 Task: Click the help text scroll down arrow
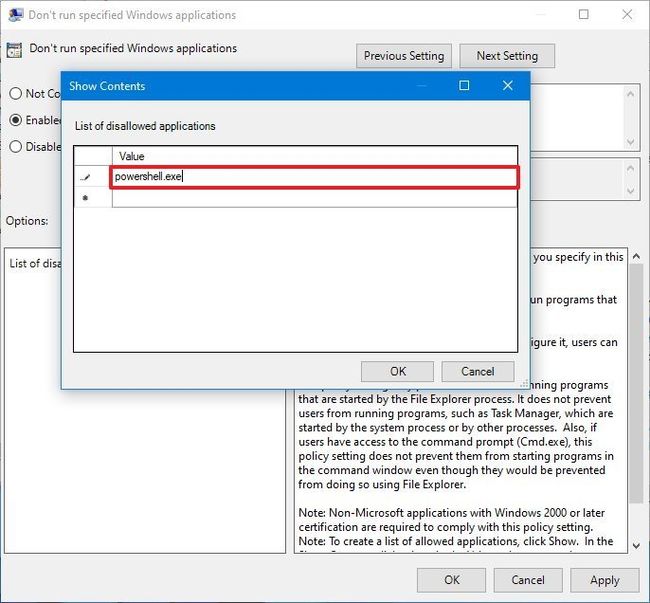tap(636, 546)
